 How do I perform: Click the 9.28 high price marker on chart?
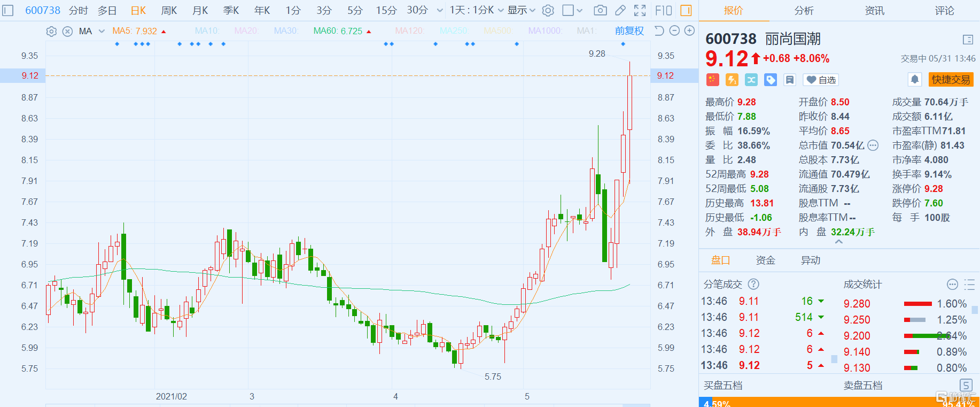(x=597, y=53)
